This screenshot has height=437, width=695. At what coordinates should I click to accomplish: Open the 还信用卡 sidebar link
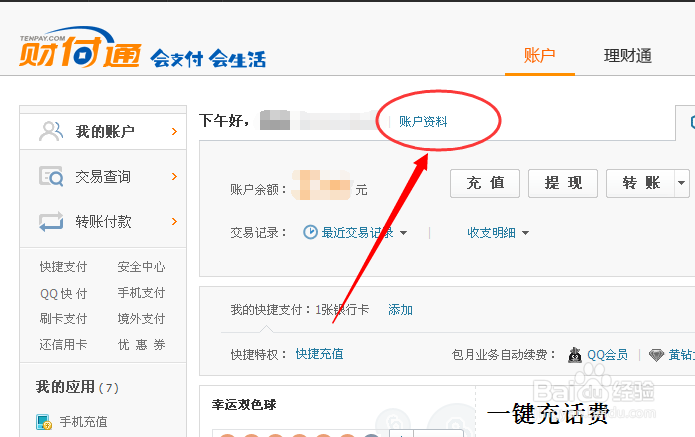coord(63,344)
